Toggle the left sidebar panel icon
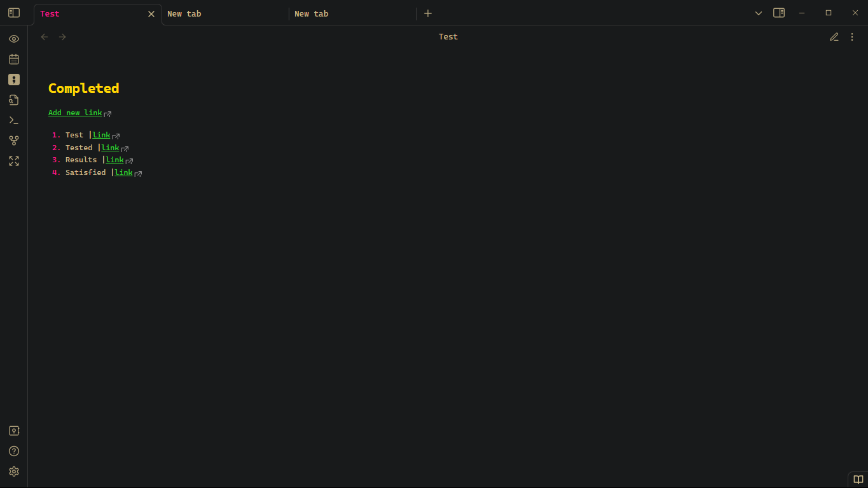 (x=14, y=13)
